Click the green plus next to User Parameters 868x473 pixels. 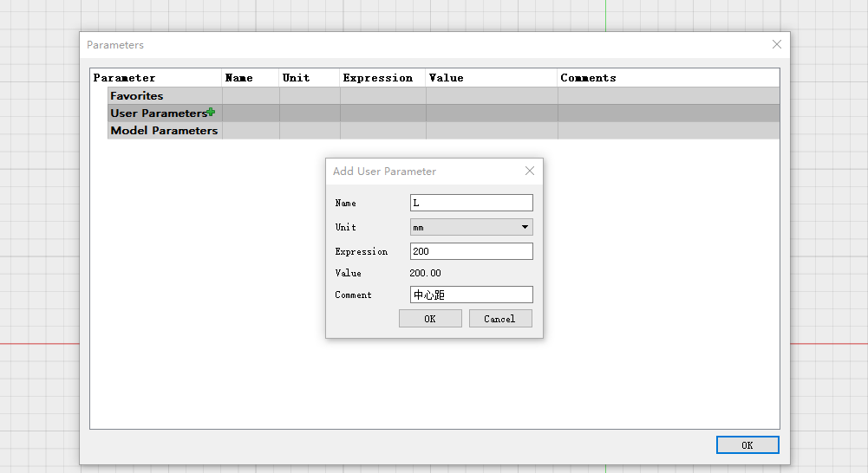coord(211,113)
